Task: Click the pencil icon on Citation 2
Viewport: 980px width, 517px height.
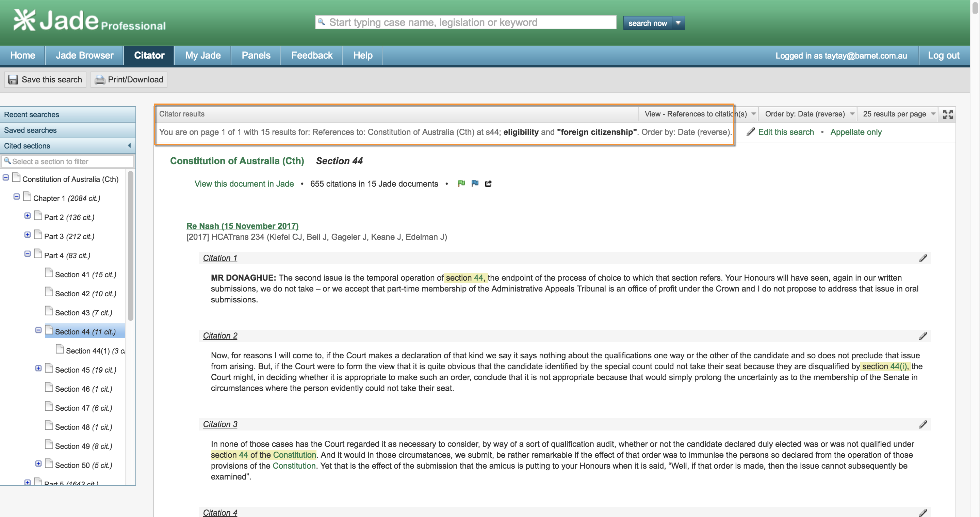Action: tap(922, 336)
